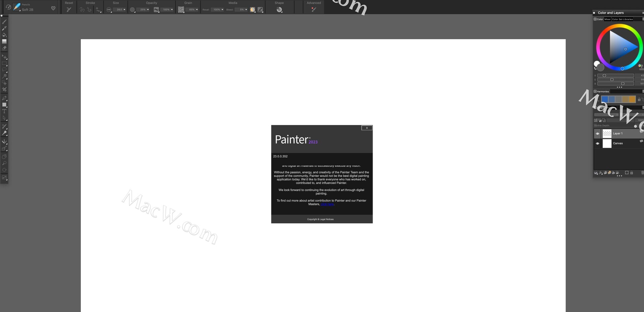This screenshot has height=312, width=644.
Task: Click the paper grain texture preview
Action: (181, 10)
